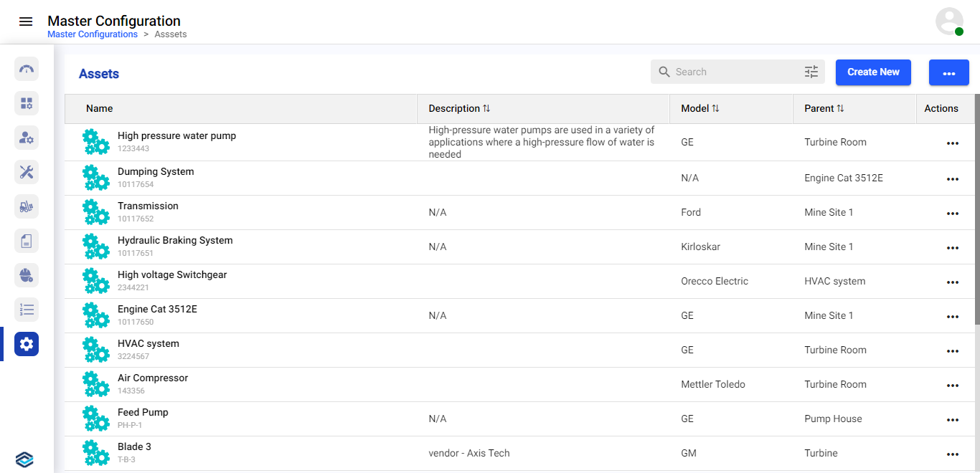Viewport: 980px width, 473px height.
Task: Sort the table by Model column
Action: tap(715, 109)
